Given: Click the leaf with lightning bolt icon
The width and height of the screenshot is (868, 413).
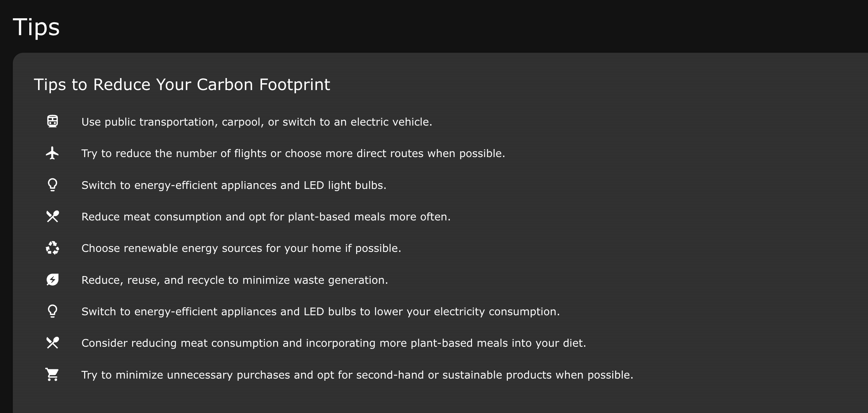Looking at the screenshot, I should pos(52,280).
